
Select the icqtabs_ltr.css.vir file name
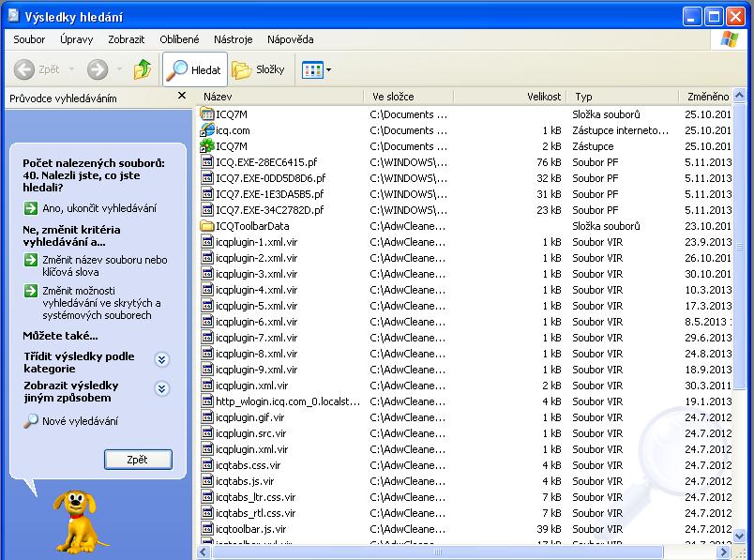tap(256, 497)
